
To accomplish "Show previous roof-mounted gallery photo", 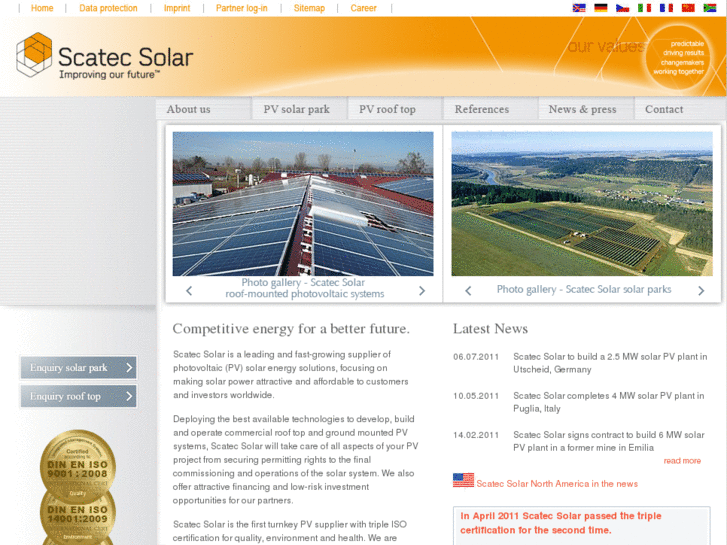I will coord(189,291).
